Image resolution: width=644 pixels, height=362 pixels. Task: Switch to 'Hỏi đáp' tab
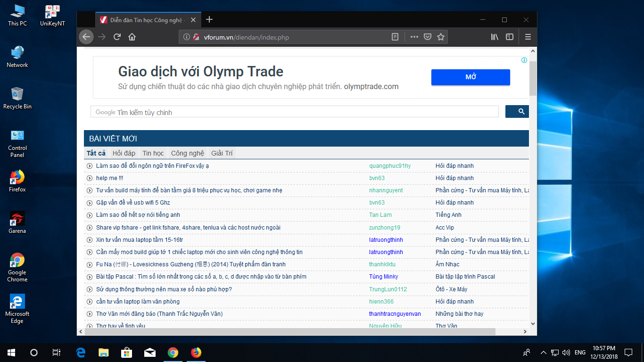(x=124, y=153)
